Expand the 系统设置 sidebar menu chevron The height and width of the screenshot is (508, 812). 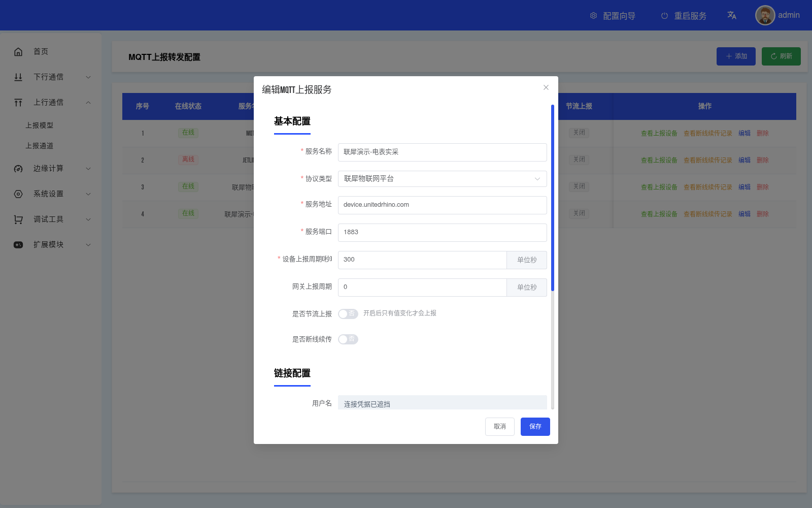(x=88, y=194)
